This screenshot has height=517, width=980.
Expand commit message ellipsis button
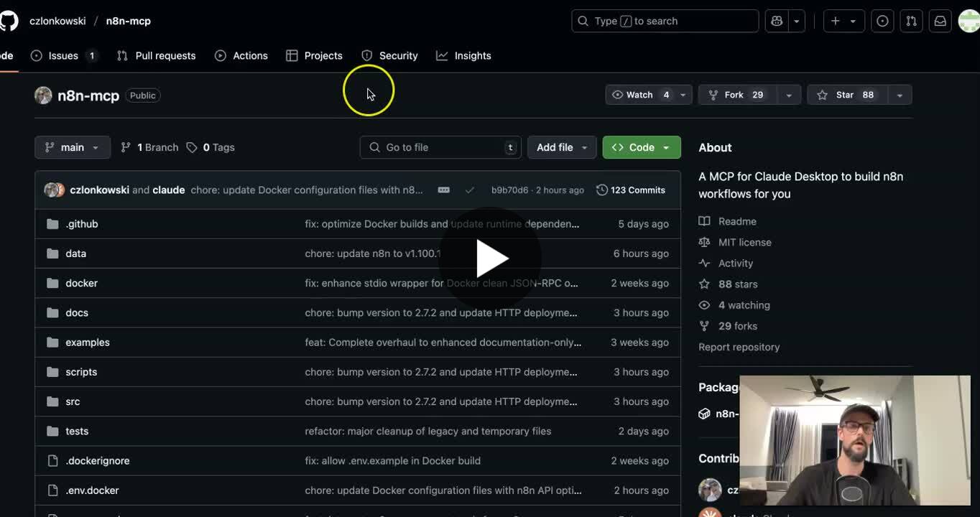(444, 190)
